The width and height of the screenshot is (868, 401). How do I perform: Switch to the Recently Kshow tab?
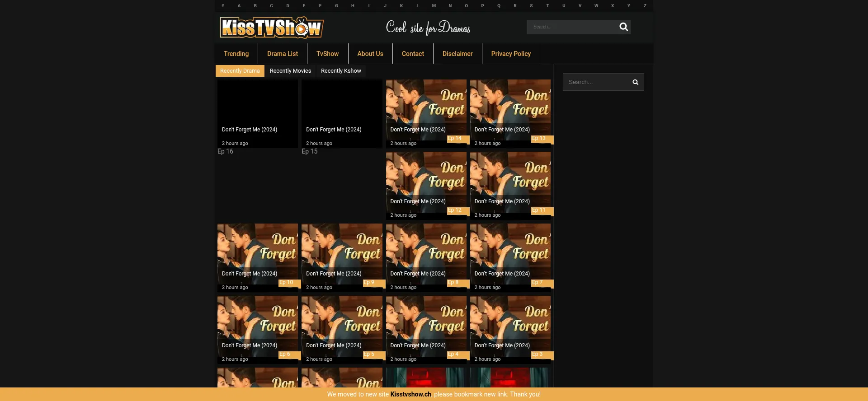(341, 71)
